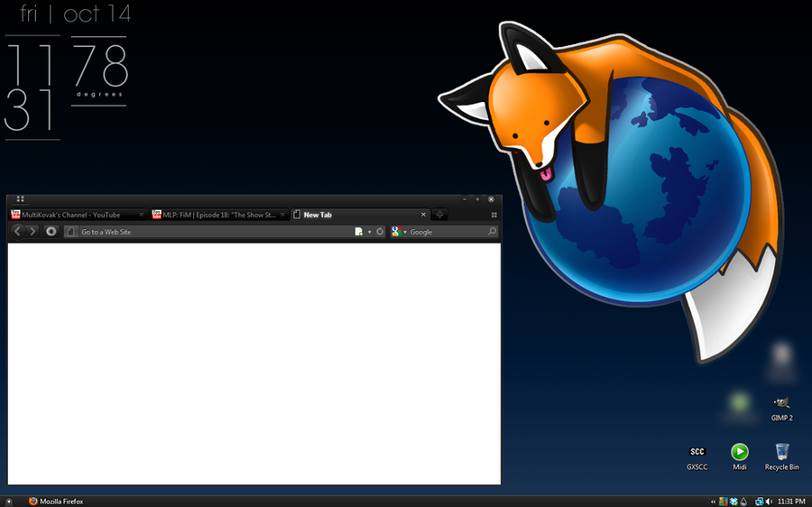The width and height of the screenshot is (812, 507).
Task: Switch to the MLP: FiM Episode 18 tab
Action: click(x=219, y=215)
